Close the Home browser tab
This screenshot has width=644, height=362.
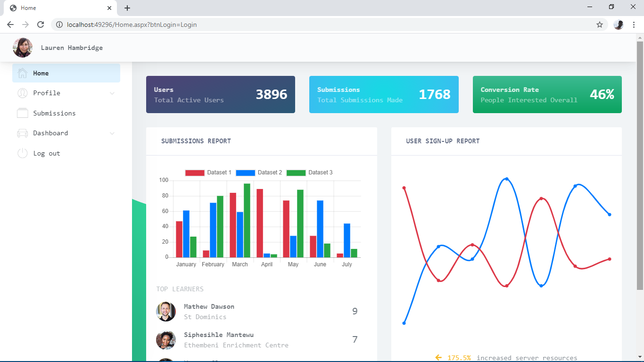click(x=109, y=8)
